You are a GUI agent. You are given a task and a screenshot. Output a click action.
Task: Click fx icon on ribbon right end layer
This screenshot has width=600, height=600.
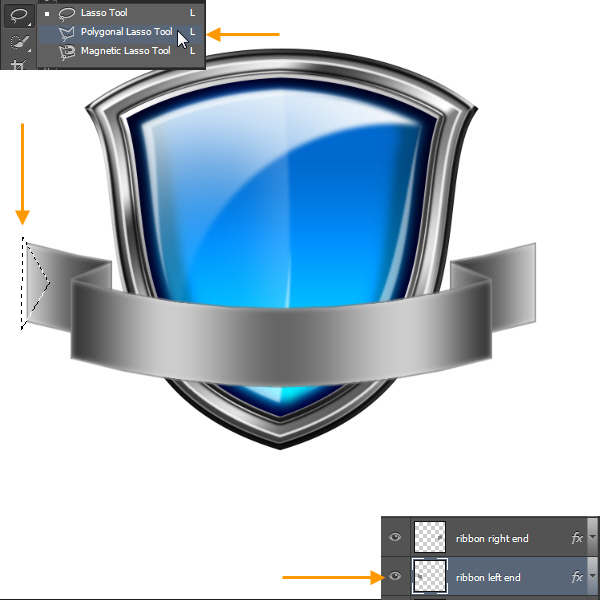point(577,538)
